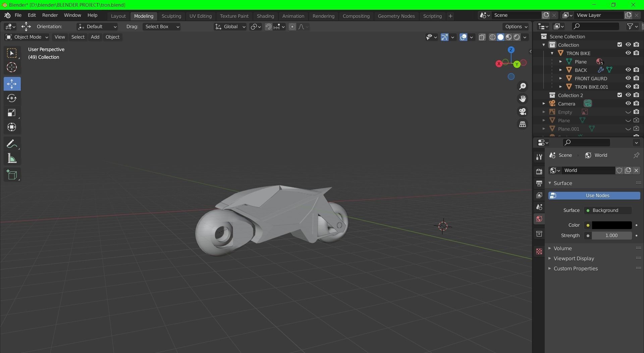
Task: Toggle viewport overlays
Action: point(463,37)
